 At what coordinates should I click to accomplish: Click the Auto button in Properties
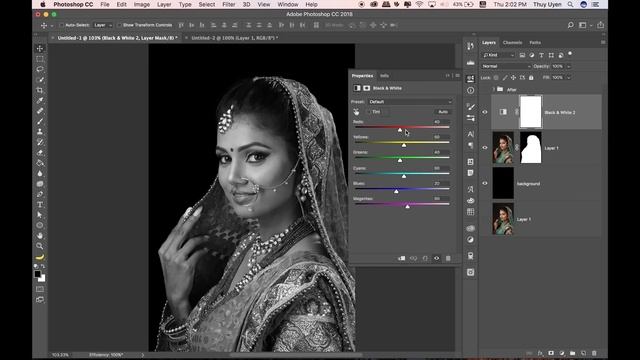[x=443, y=112]
